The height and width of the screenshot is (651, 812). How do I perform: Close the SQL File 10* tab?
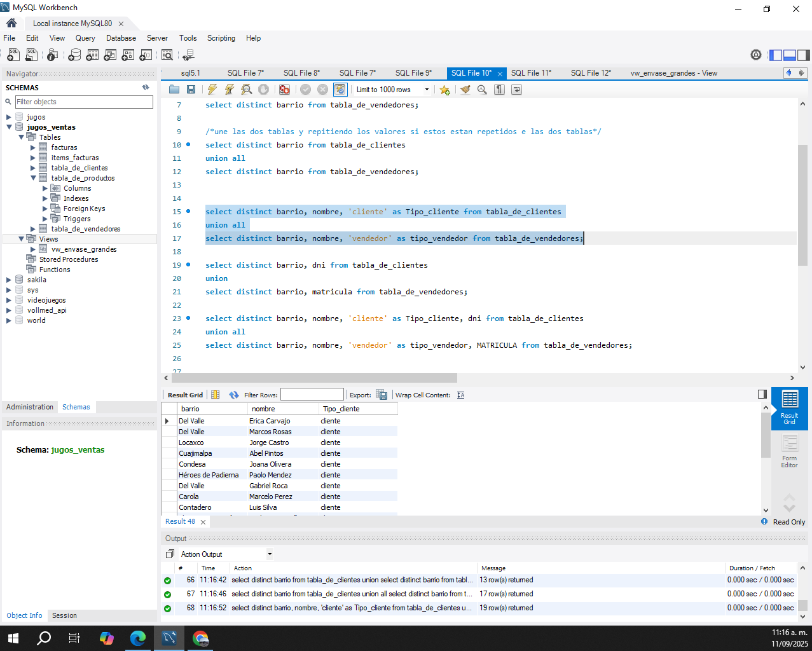(x=500, y=74)
